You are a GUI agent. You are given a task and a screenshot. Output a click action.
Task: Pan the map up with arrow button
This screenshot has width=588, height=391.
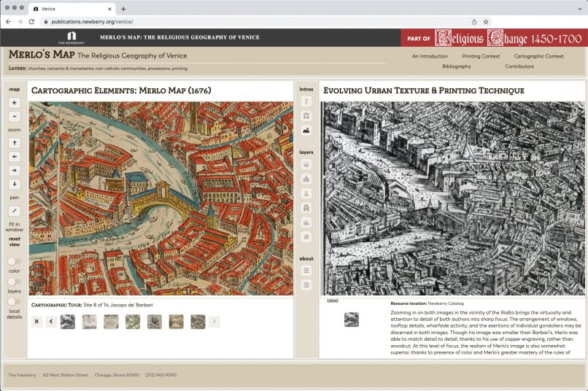[x=15, y=143]
